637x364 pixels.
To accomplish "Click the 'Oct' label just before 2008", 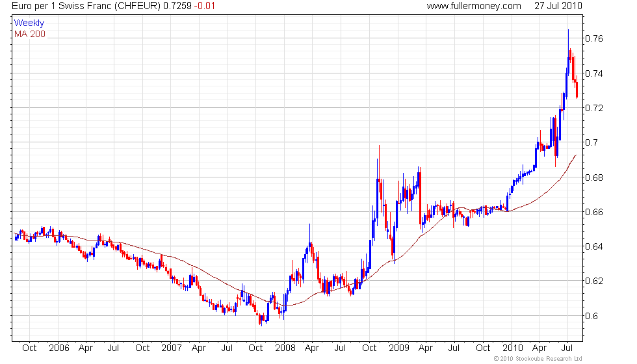I will coord(255,348).
